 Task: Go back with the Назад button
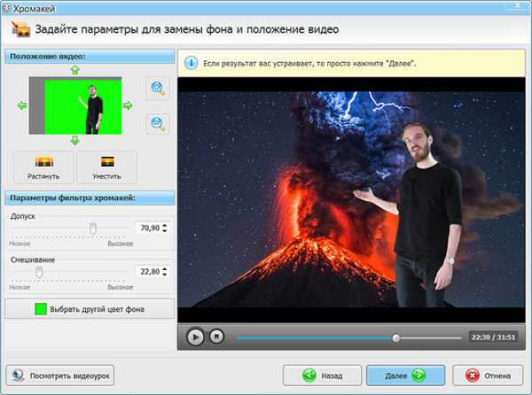[x=323, y=376]
